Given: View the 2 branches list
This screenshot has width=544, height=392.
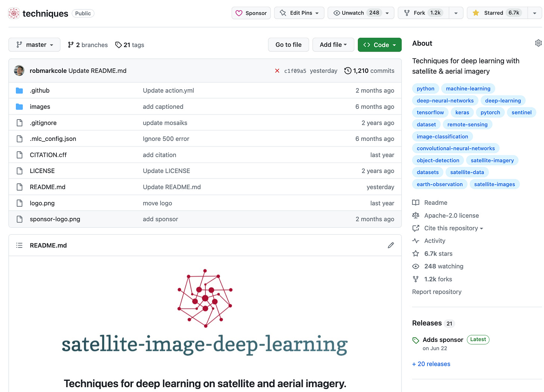Looking at the screenshot, I should 88,44.
